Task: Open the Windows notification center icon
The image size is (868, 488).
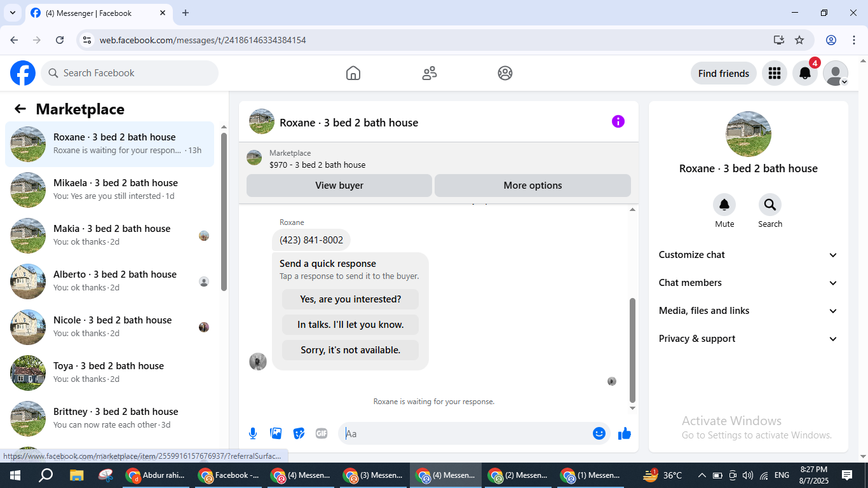Action: tap(847, 475)
